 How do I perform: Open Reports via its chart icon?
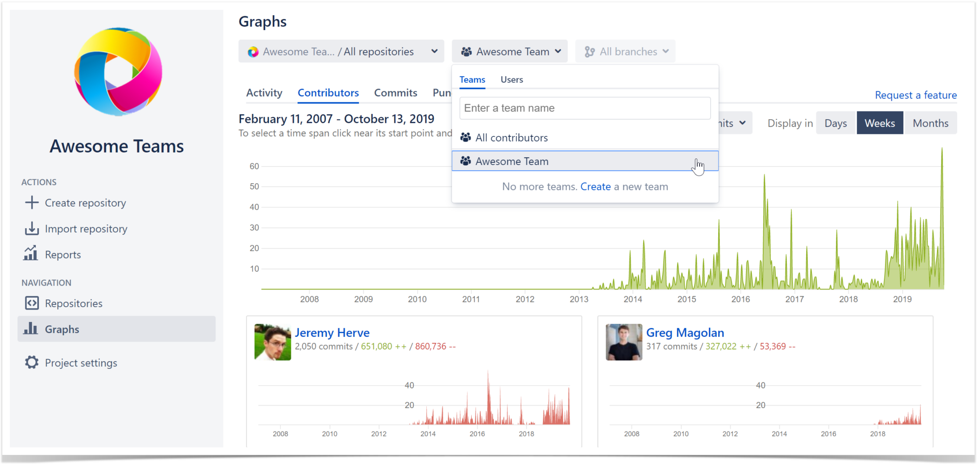[x=31, y=254]
